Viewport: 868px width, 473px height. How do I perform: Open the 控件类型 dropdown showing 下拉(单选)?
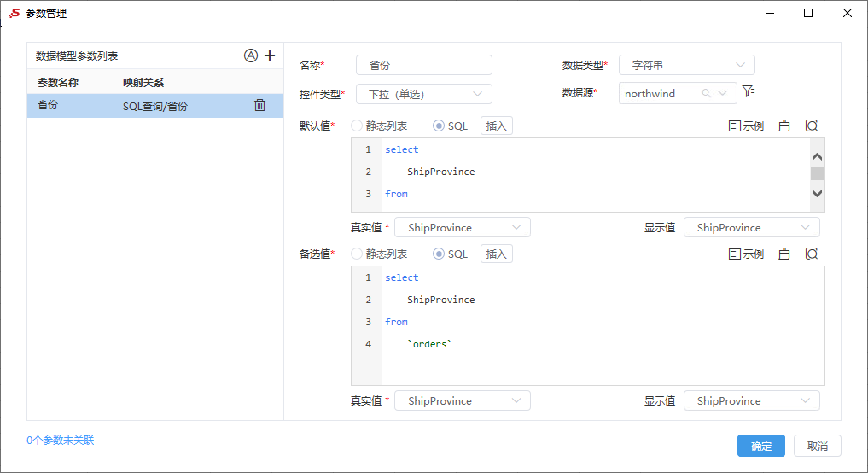click(424, 94)
